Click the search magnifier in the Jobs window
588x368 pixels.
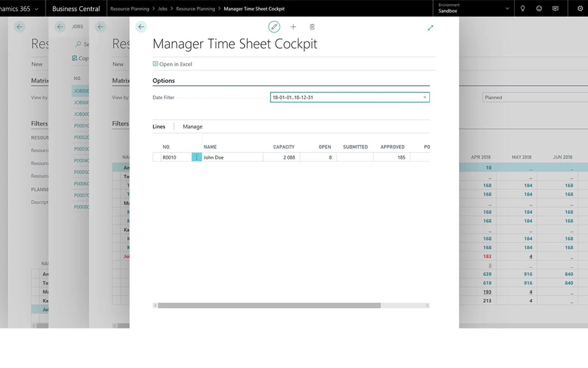(78, 44)
